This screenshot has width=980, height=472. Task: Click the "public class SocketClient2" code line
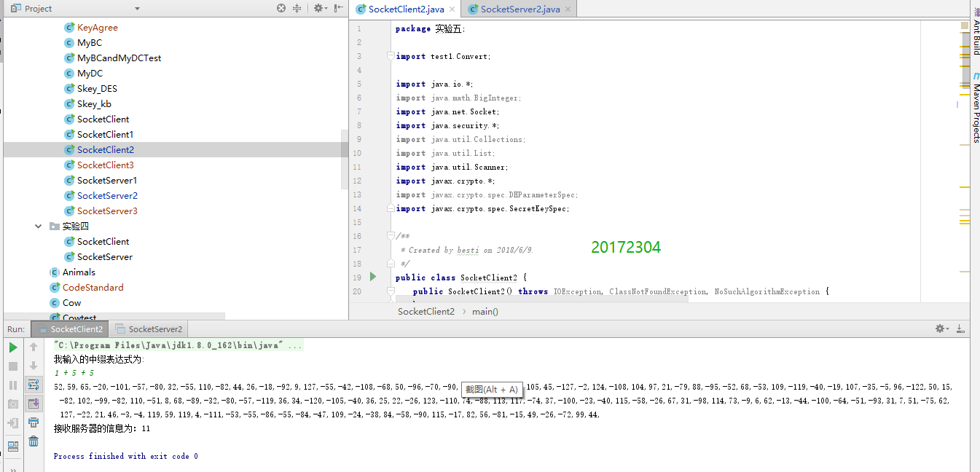(x=460, y=278)
